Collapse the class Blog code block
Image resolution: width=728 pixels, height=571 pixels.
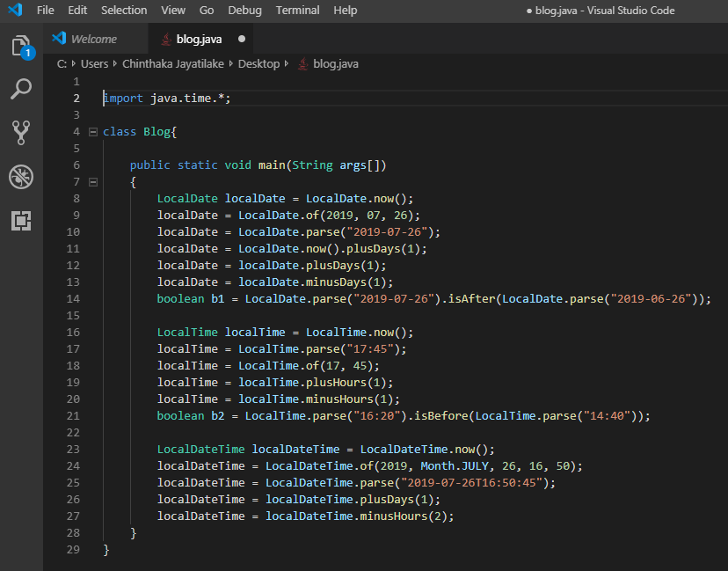[x=94, y=131]
